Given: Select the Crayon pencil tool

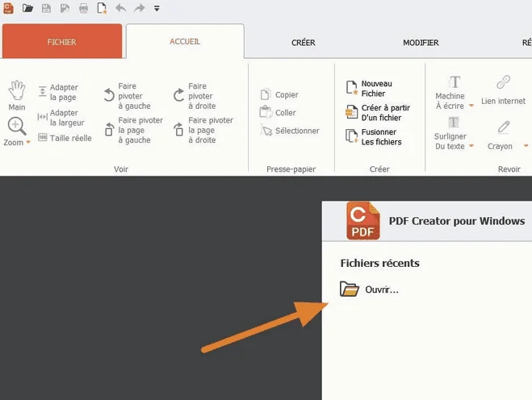Looking at the screenshot, I should [x=501, y=135].
